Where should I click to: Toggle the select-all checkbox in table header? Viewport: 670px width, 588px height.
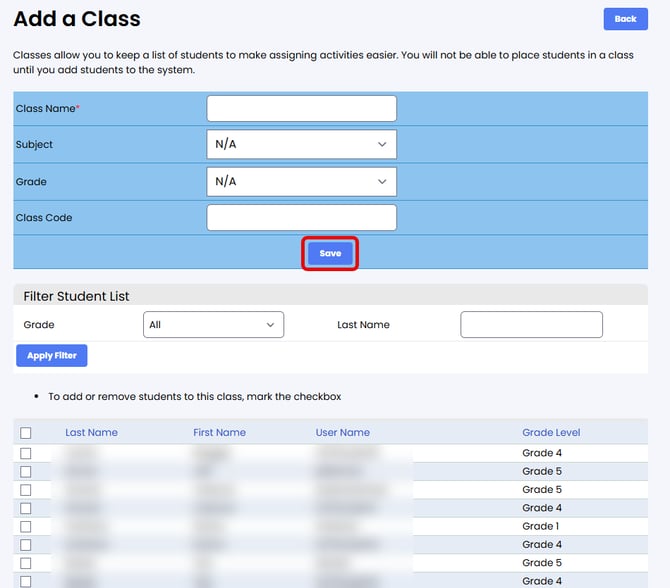coord(26,433)
